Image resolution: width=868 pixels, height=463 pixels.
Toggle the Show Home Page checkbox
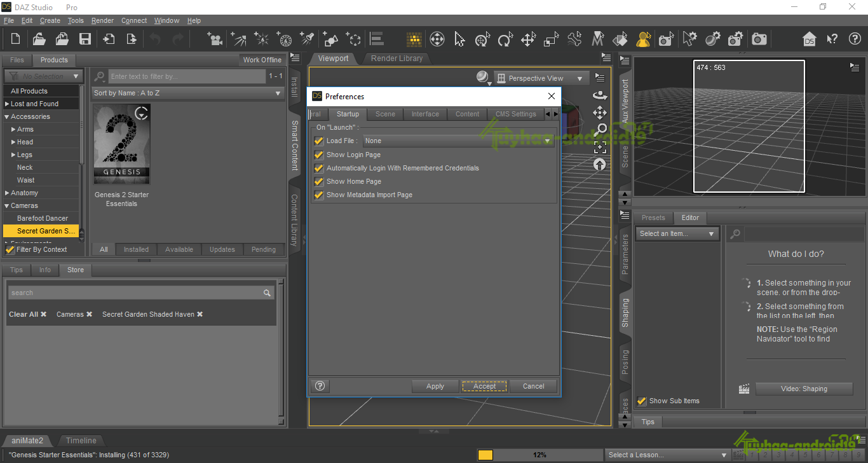319,181
